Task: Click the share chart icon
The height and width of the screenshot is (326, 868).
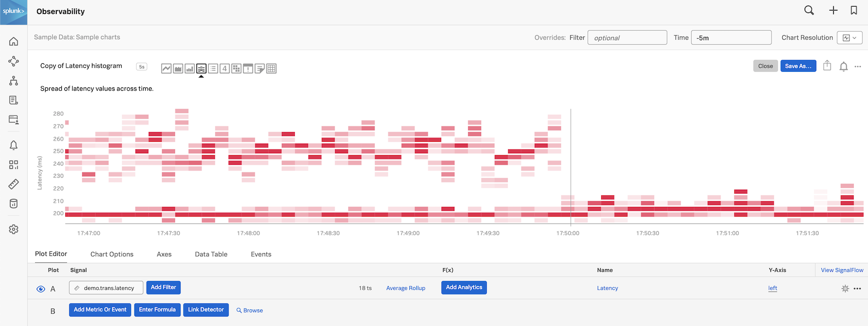Action: pos(827,66)
